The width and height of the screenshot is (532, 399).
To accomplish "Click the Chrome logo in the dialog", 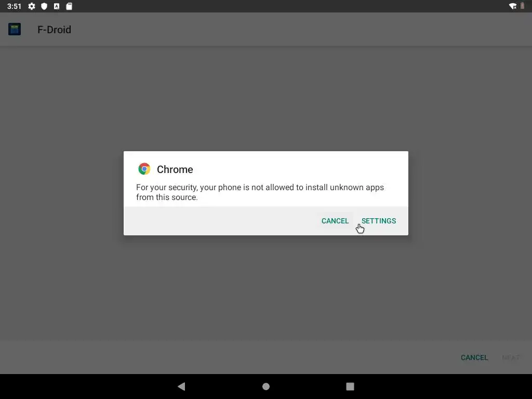I will pyautogui.click(x=144, y=169).
